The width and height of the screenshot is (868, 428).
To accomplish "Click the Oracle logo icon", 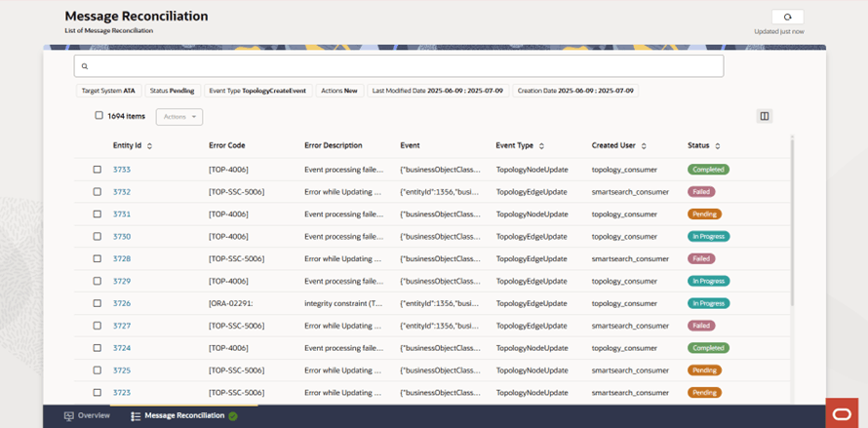I will tap(841, 413).
